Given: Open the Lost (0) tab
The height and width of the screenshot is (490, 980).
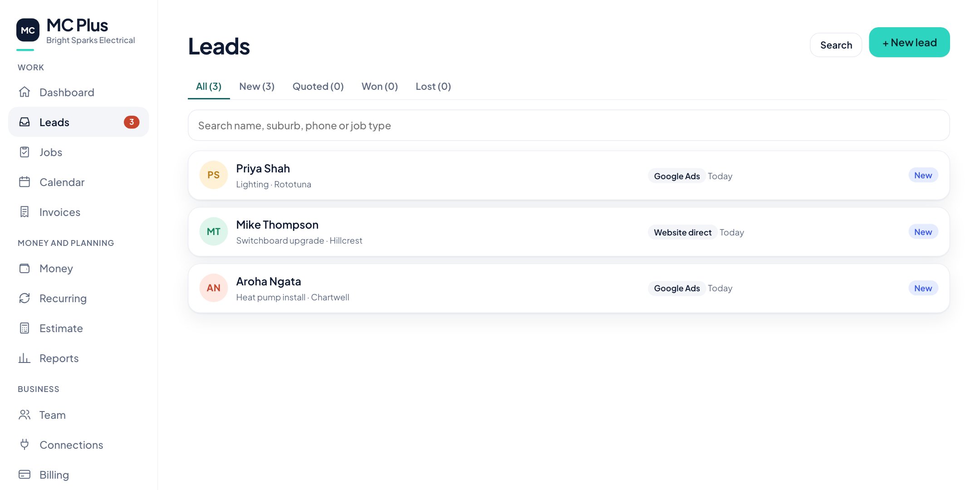Looking at the screenshot, I should 433,86.
